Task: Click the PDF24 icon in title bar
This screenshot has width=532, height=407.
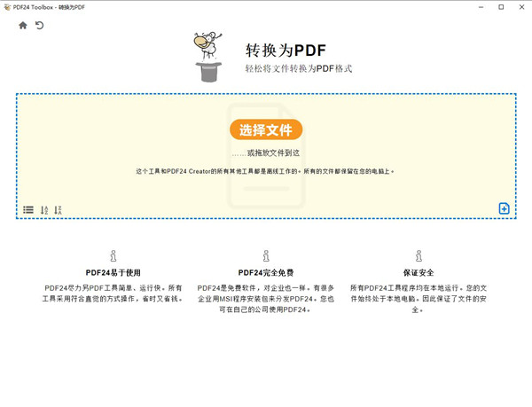Action: (x=8, y=6)
